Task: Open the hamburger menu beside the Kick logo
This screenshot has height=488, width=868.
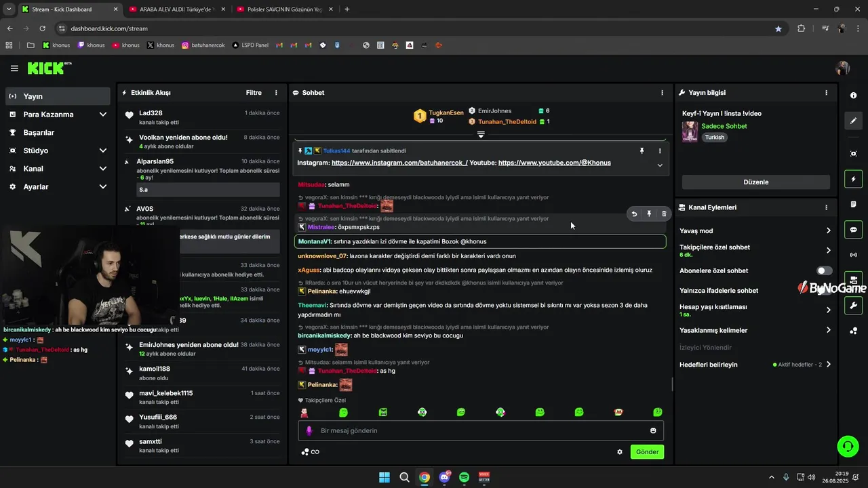Action: (x=14, y=68)
